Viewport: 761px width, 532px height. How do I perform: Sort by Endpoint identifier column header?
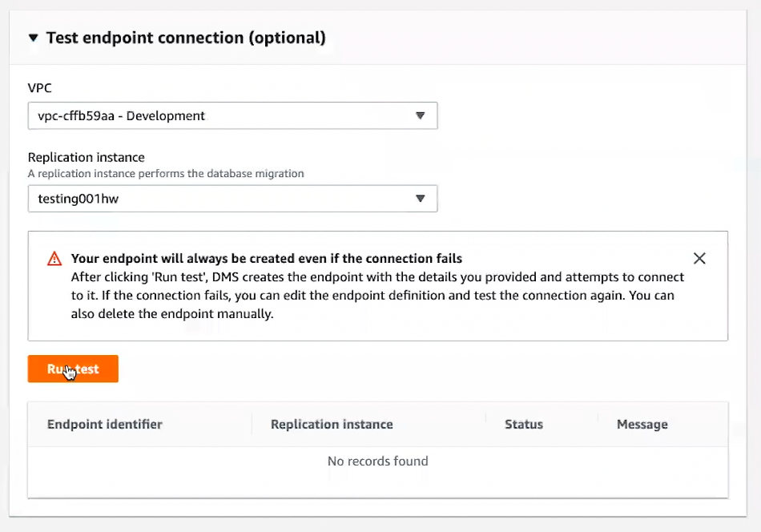coord(105,425)
